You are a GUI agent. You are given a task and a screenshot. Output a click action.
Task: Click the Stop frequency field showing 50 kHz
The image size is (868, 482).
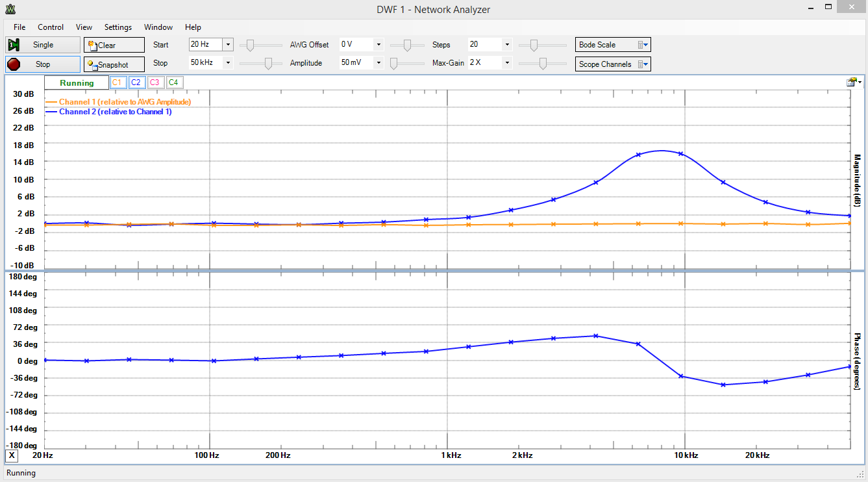pos(205,63)
